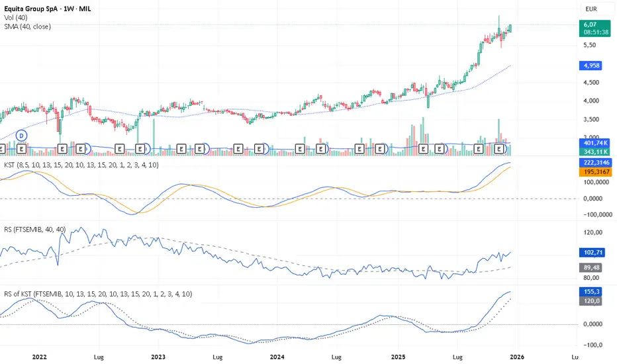This screenshot has height=364, width=617.
Task: Select the SMA (40, close) legend
Action: [x=28, y=26]
